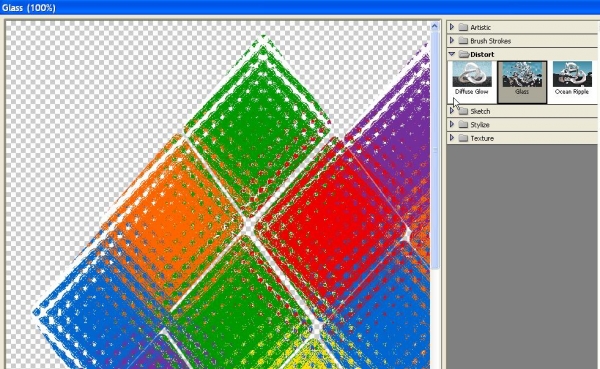Image resolution: width=600 pixels, height=369 pixels.
Task: Click the vertical preview scrollbar track
Action: (434, 199)
